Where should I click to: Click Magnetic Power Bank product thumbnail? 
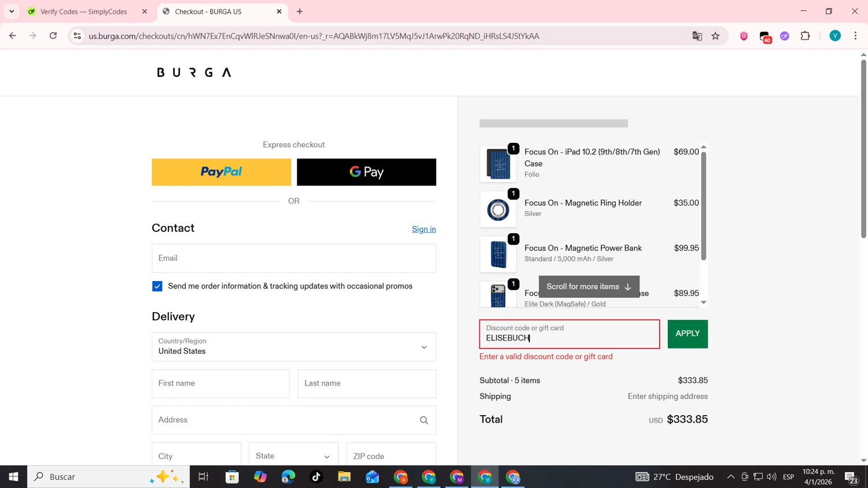(x=498, y=254)
